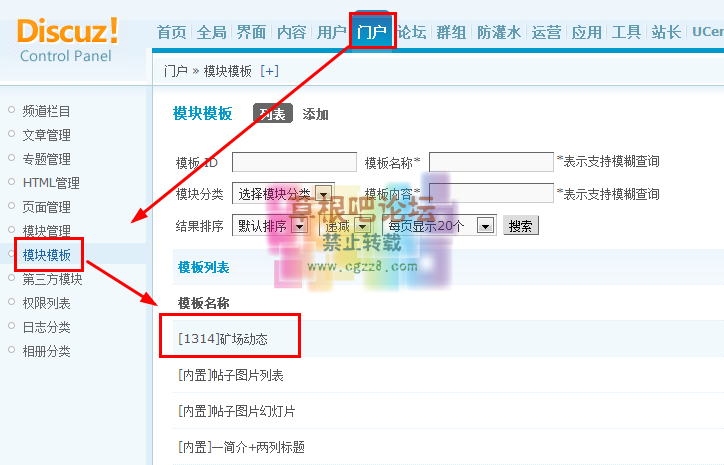Open the 门户 top navigation tab
Image resolution: width=724 pixels, height=465 pixels.
coord(372,32)
